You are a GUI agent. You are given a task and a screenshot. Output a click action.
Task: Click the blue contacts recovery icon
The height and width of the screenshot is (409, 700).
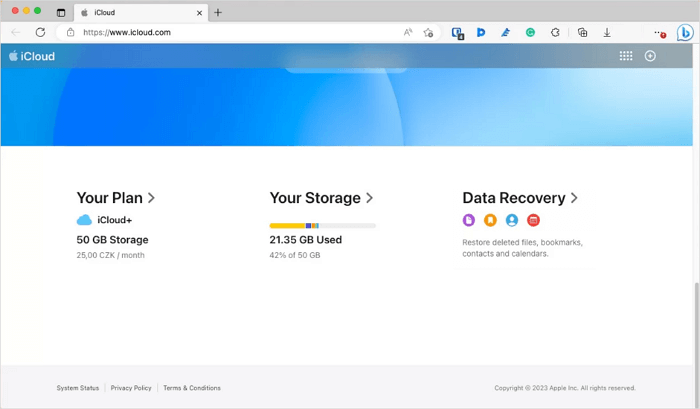pyautogui.click(x=512, y=220)
